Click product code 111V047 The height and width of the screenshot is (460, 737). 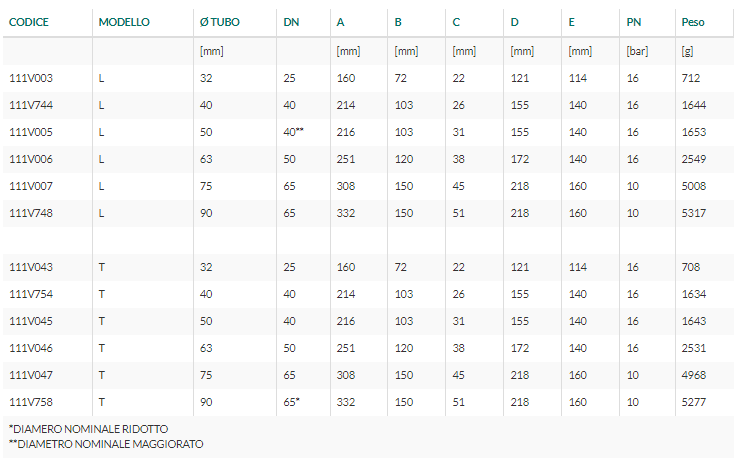coord(31,375)
